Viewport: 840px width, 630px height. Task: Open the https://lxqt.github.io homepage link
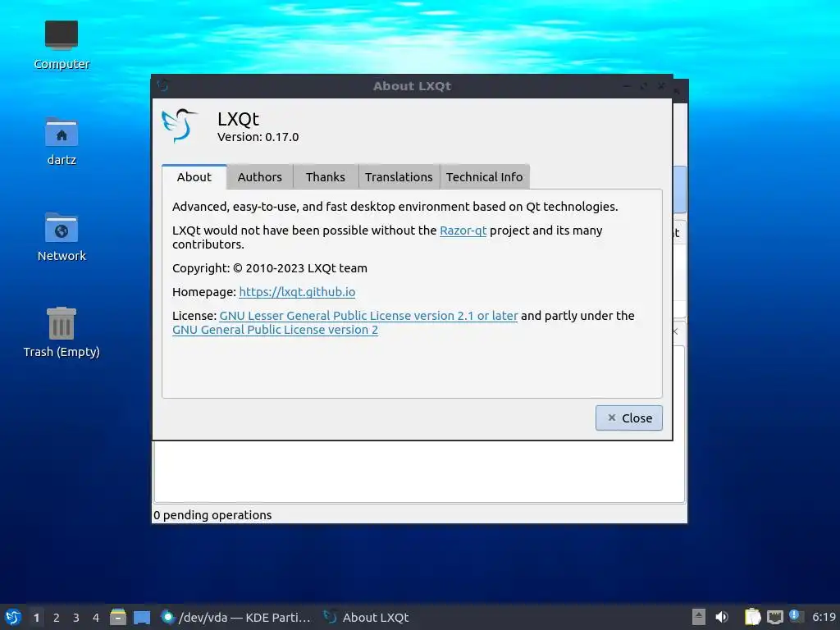tap(297, 292)
